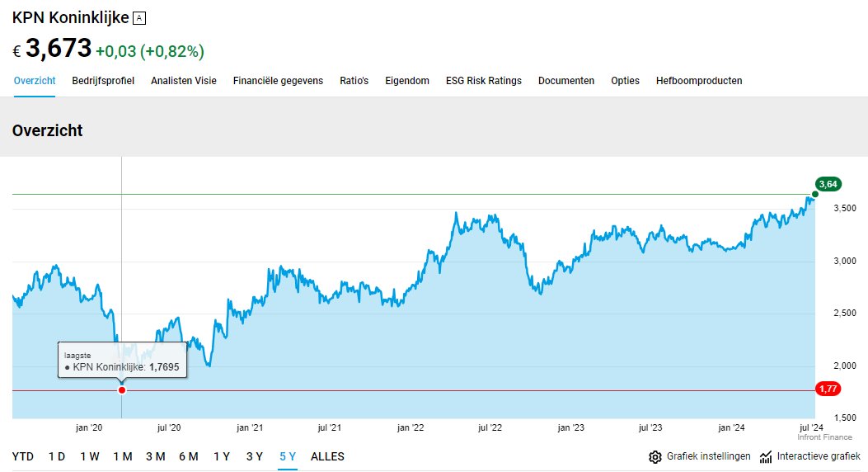The height and width of the screenshot is (472, 868).
Task: Select the YTD chart period
Action: click(23, 456)
